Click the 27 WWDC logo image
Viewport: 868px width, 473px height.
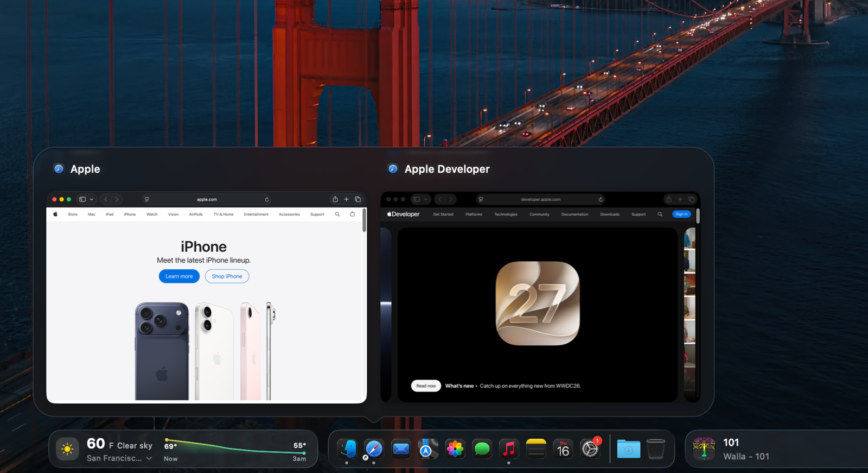click(x=538, y=303)
